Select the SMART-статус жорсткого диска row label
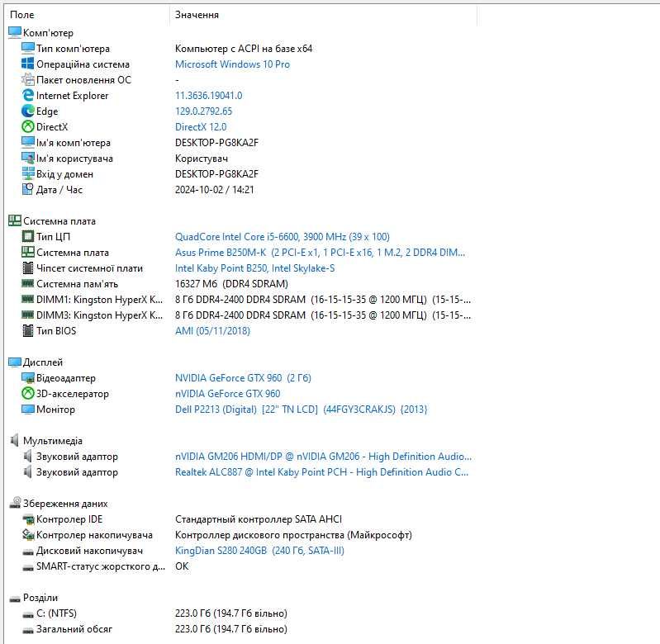The image size is (660, 644). tap(101, 566)
